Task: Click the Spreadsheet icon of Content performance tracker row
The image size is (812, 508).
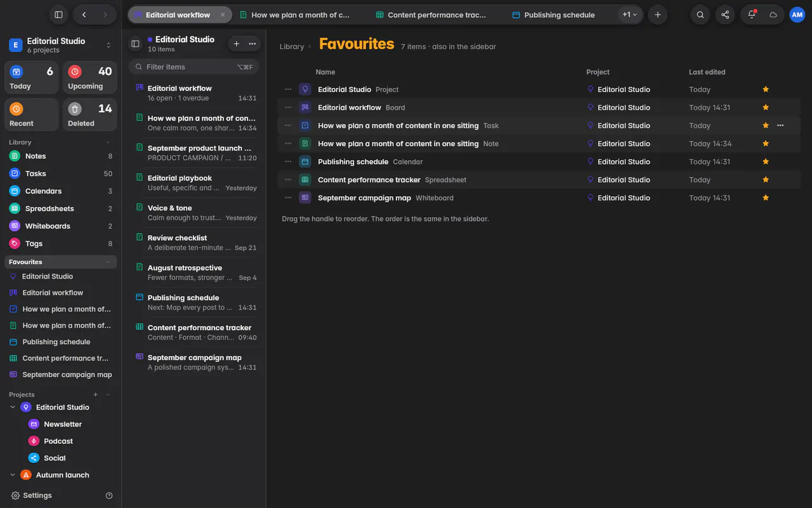Action: [x=305, y=180]
